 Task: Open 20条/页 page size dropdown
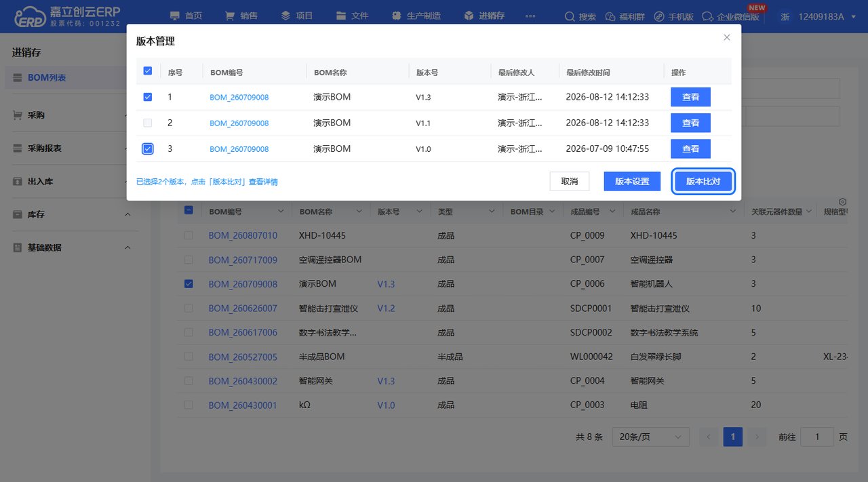pyautogui.click(x=651, y=437)
